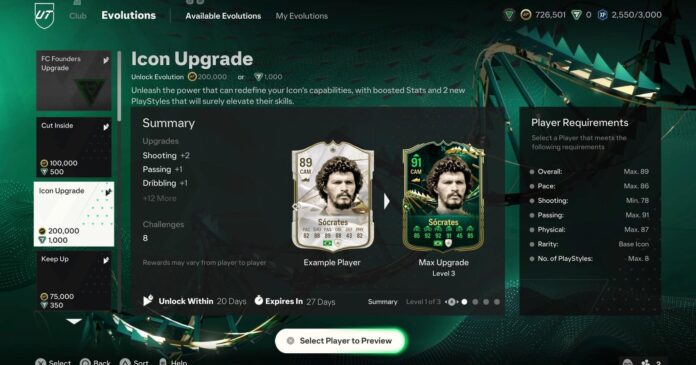Expand the '+12 More' upgrades list
This screenshot has height=365, width=696.
pyautogui.click(x=159, y=198)
